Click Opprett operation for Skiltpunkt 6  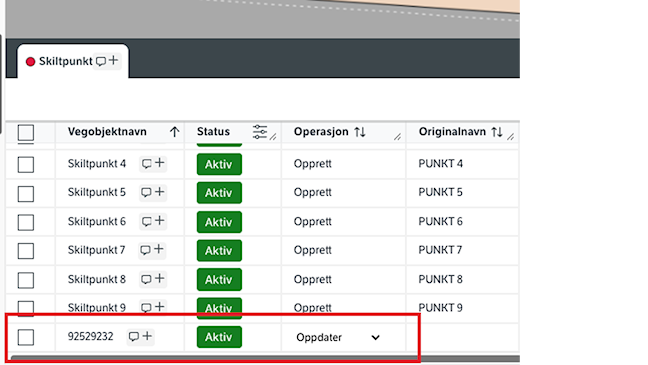[x=312, y=222]
